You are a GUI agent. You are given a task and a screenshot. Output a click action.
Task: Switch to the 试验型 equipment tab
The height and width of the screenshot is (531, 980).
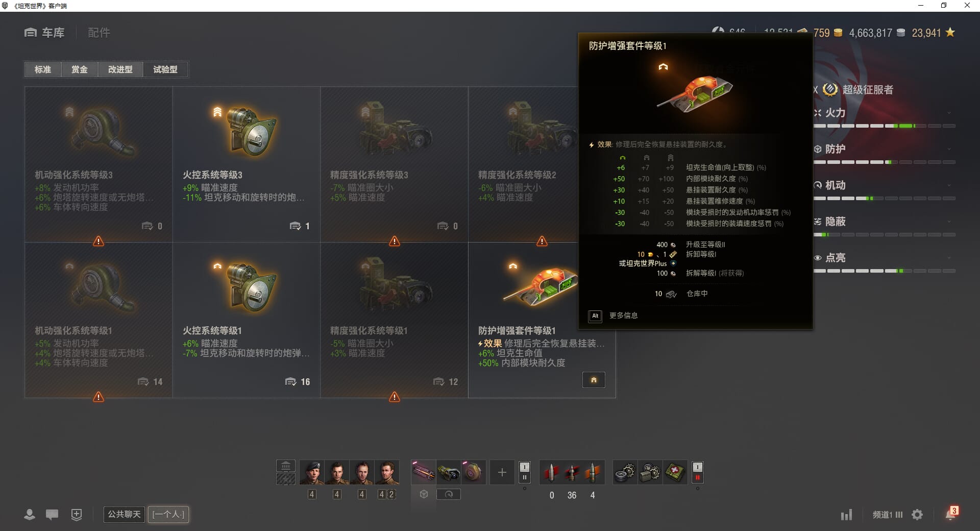165,69
